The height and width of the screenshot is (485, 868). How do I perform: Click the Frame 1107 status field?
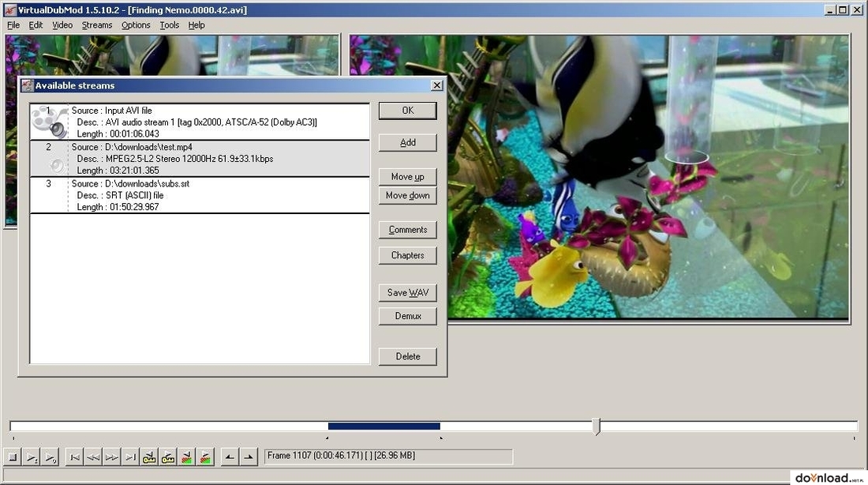pos(388,457)
